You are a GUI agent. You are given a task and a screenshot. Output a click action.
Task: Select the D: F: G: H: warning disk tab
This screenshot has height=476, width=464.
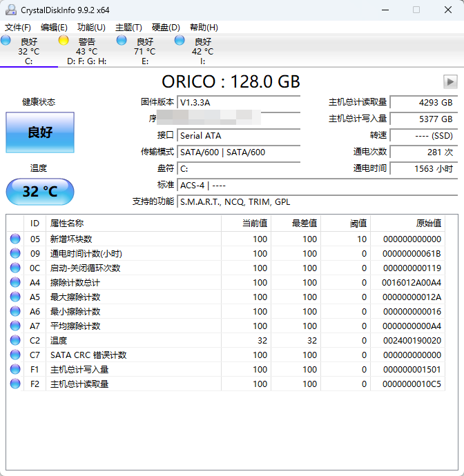87,50
